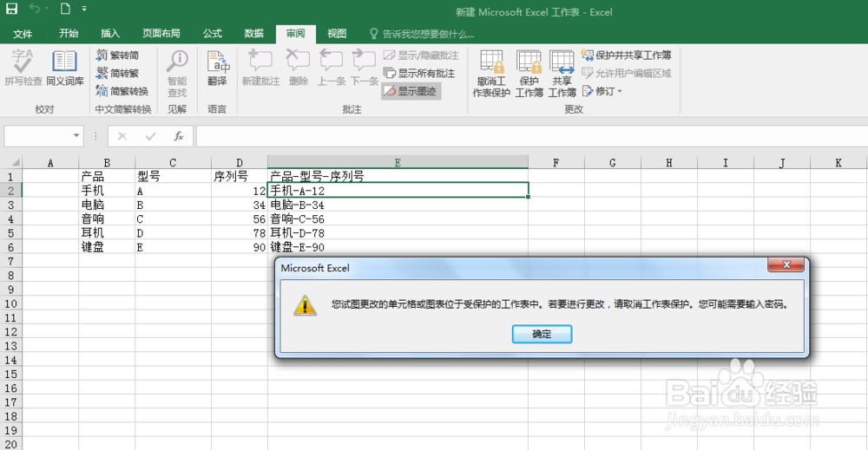Select column B header
Image resolution: width=868 pixels, height=450 pixels.
click(x=107, y=162)
